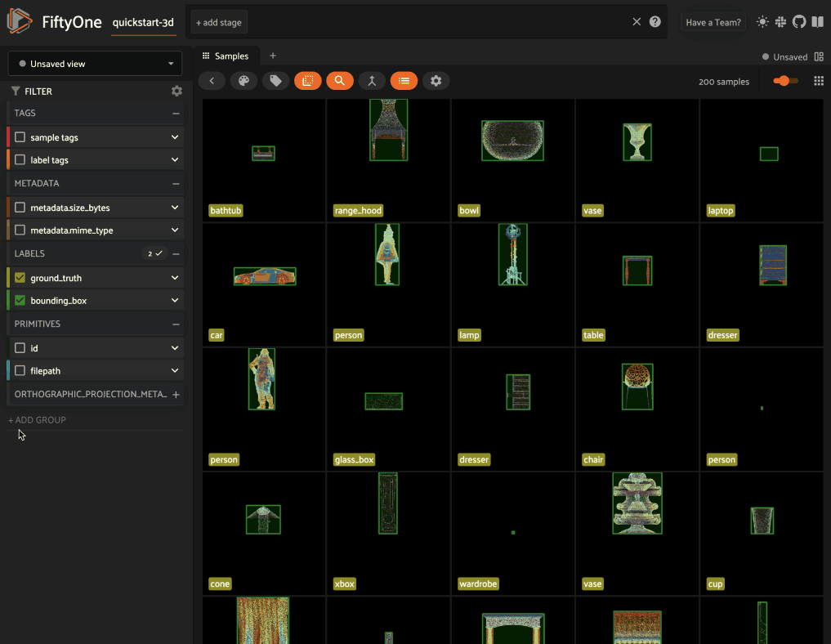This screenshot has height=644, width=831.
Task: Toggle light mode with the sun icon
Action: 762,22
